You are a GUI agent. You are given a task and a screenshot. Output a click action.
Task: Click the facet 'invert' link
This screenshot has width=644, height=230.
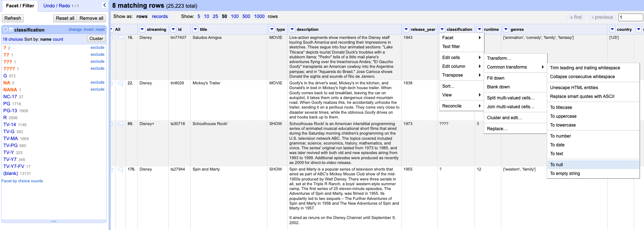coord(89,30)
